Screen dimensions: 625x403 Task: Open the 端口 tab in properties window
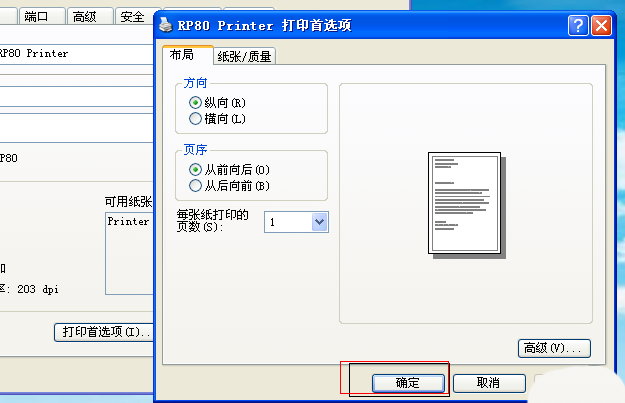coord(42,17)
